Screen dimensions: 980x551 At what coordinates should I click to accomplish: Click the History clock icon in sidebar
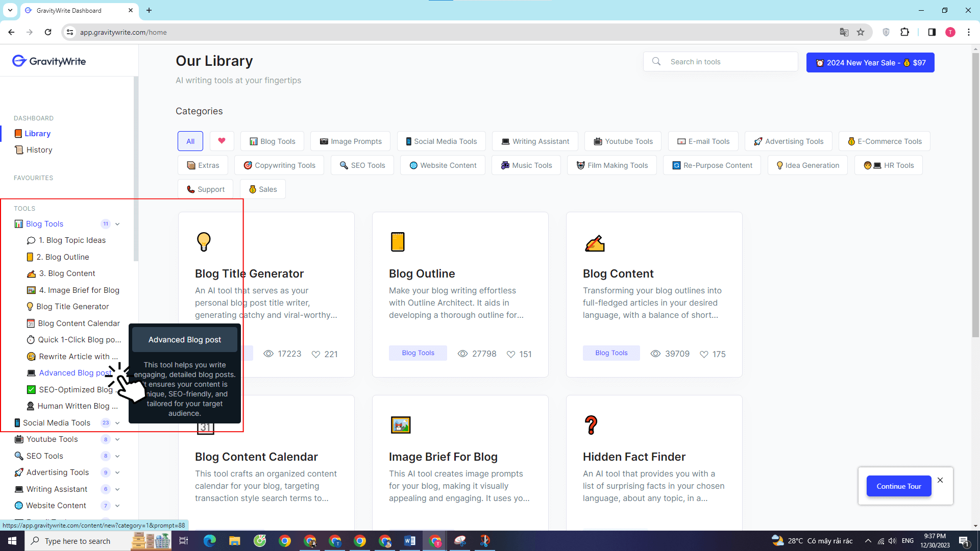[19, 149]
